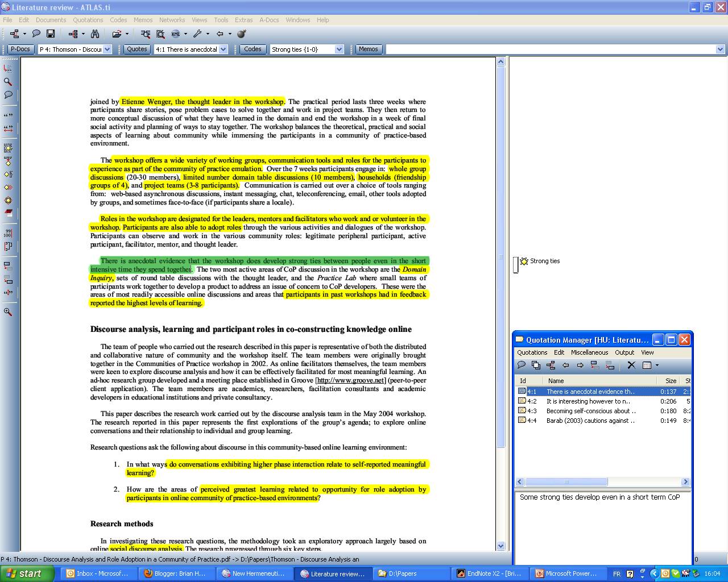Follow the http://www.groove.net link in document
This screenshot has height=582, width=728.
pyautogui.click(x=351, y=380)
